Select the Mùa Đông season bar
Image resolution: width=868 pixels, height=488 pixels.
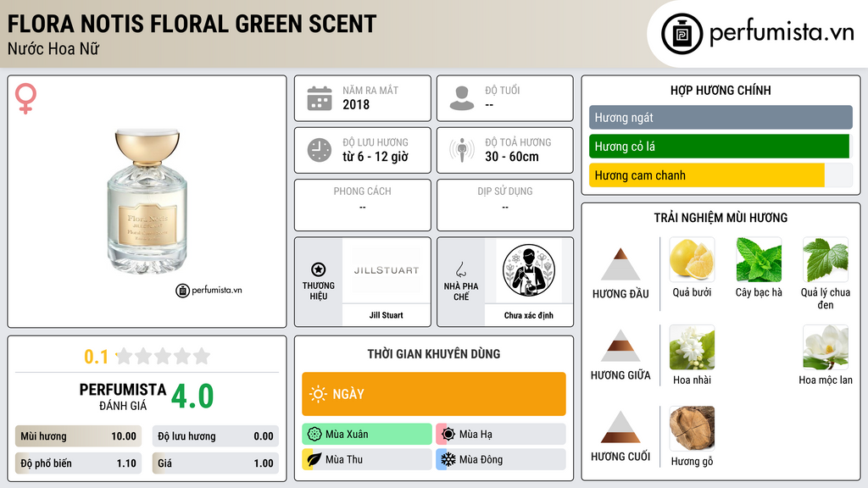tap(501, 459)
